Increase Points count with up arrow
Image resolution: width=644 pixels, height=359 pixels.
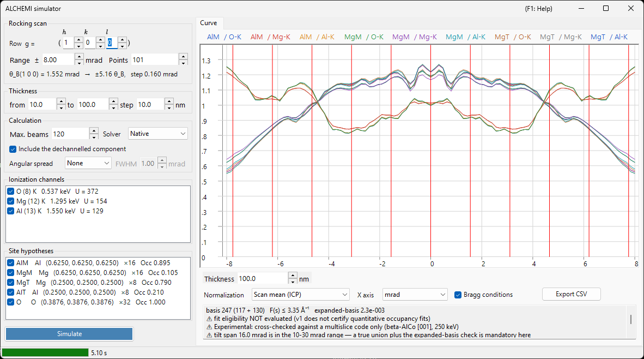coord(183,57)
